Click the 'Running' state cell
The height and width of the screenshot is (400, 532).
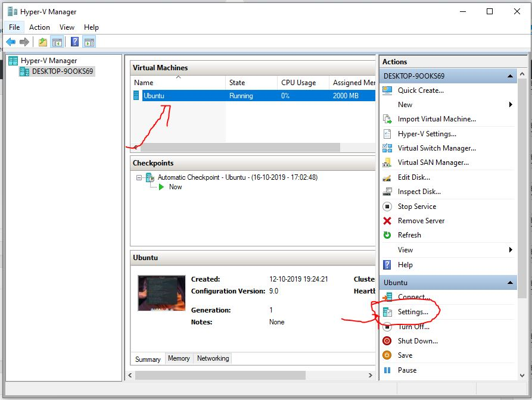coord(241,96)
